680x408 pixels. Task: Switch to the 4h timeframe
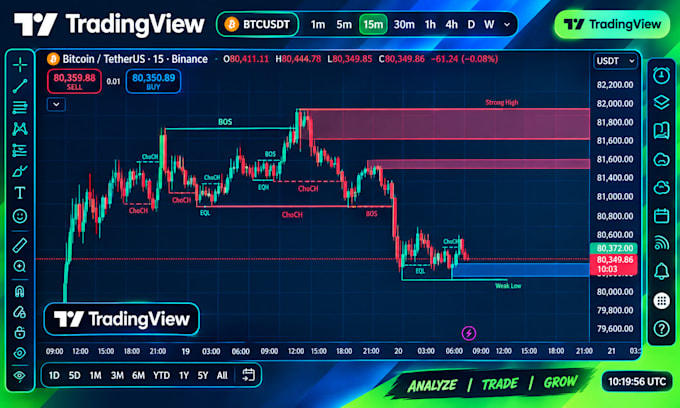pyautogui.click(x=451, y=25)
